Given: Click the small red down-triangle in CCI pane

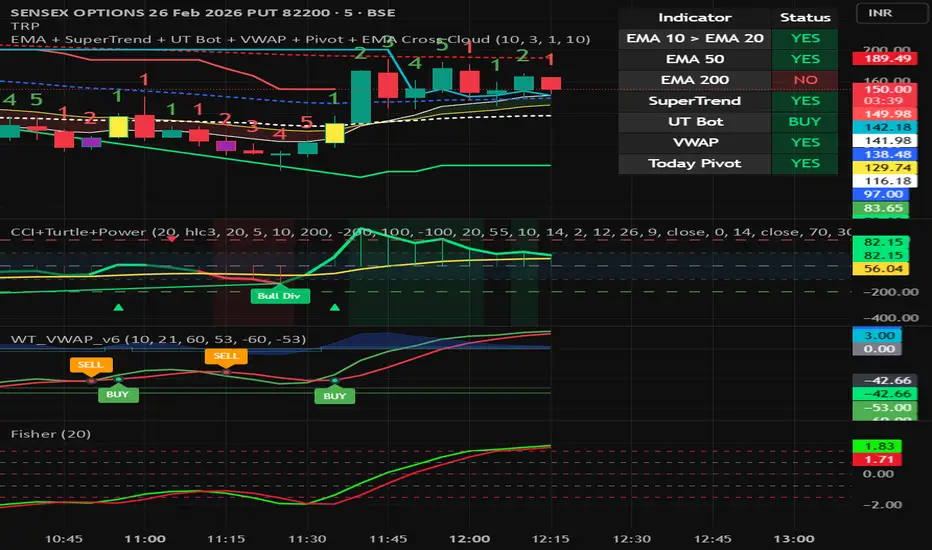Looking at the screenshot, I should 171,239.
